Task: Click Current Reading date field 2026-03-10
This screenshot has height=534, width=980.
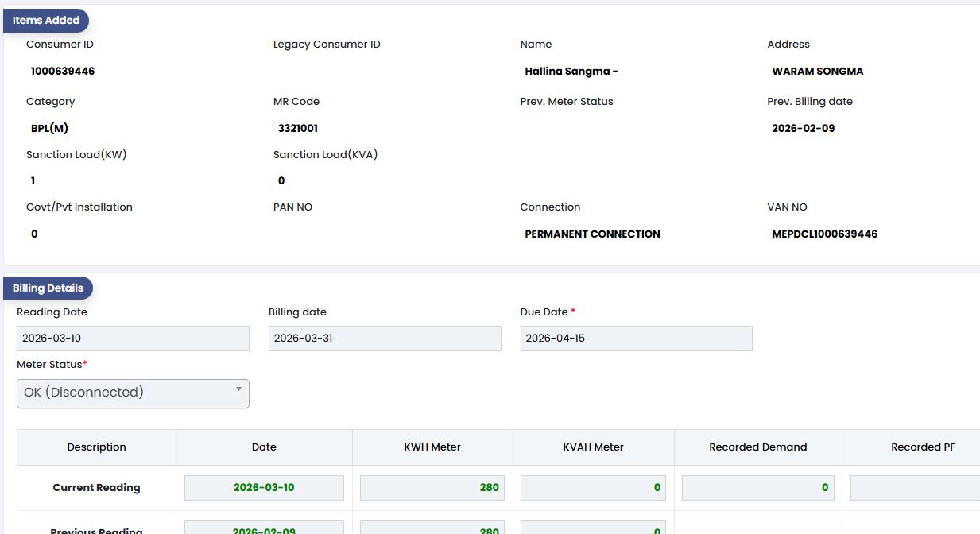Action: 264,488
